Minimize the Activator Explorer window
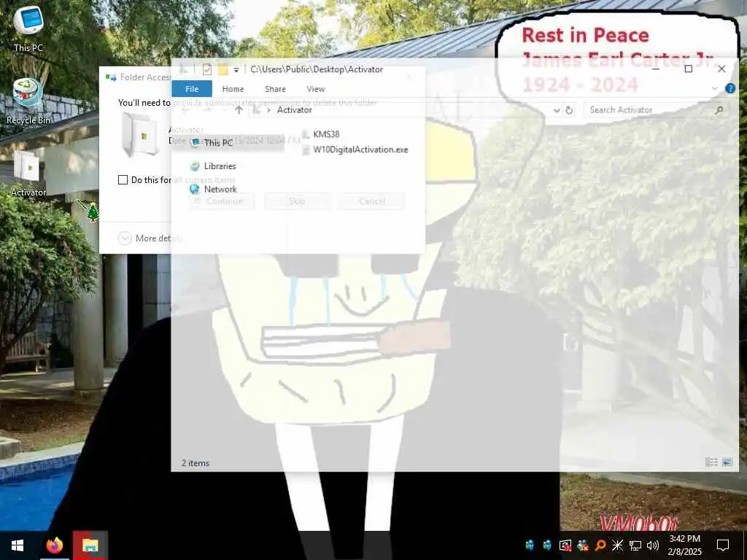Image resolution: width=747 pixels, height=560 pixels. pyautogui.click(x=656, y=69)
